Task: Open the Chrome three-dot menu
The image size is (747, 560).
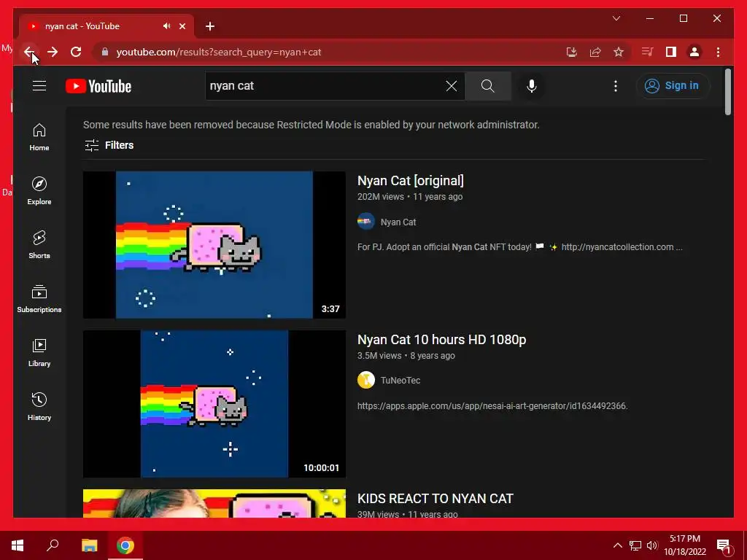Action: pos(718,52)
